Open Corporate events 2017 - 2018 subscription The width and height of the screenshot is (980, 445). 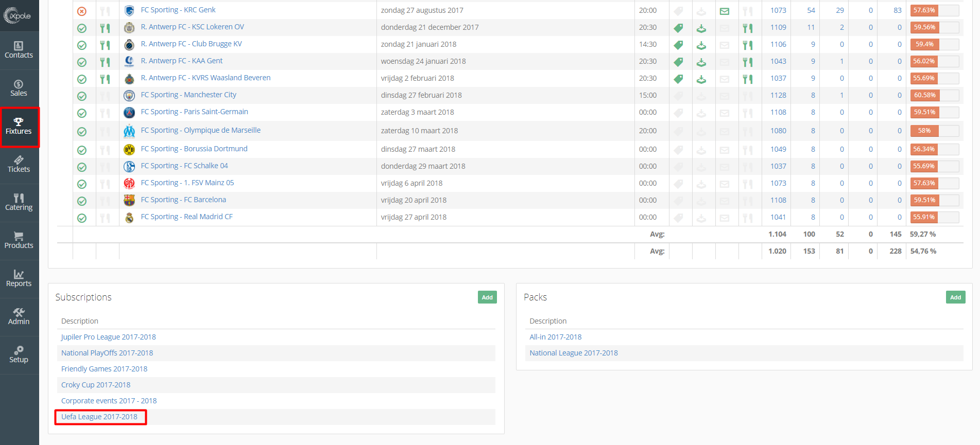(109, 401)
